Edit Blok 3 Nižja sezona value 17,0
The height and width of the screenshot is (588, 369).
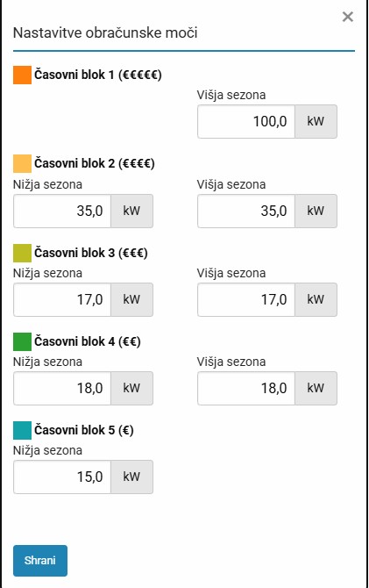click(62, 299)
